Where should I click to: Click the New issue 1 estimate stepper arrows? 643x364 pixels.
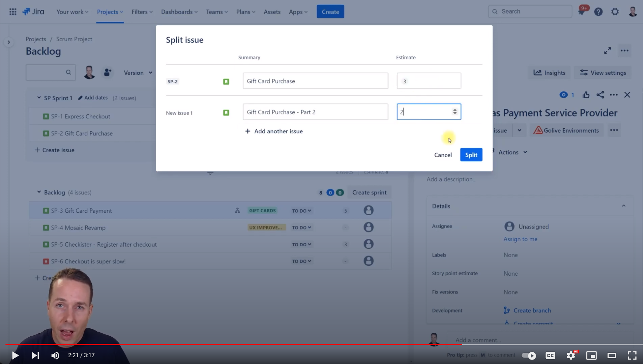(455, 112)
